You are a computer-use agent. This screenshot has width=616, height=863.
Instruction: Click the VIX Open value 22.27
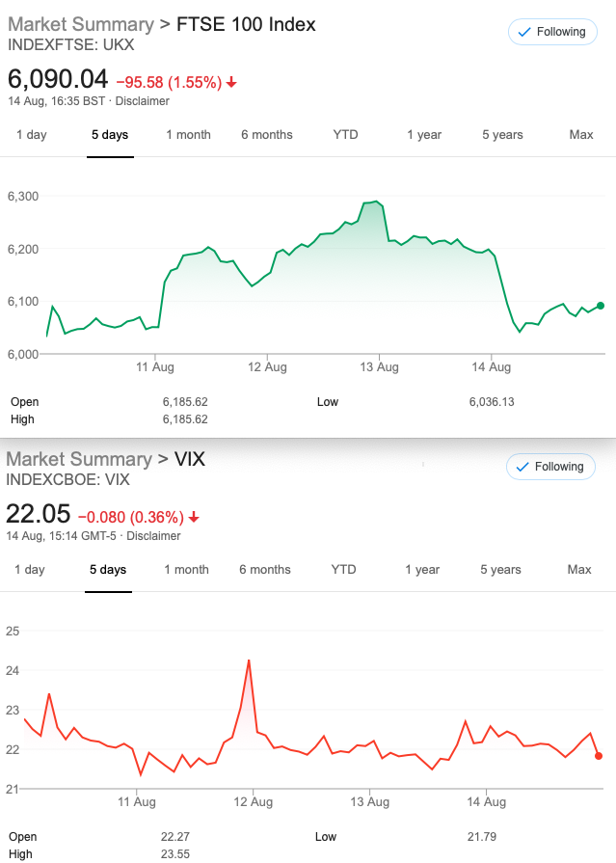[x=175, y=837]
